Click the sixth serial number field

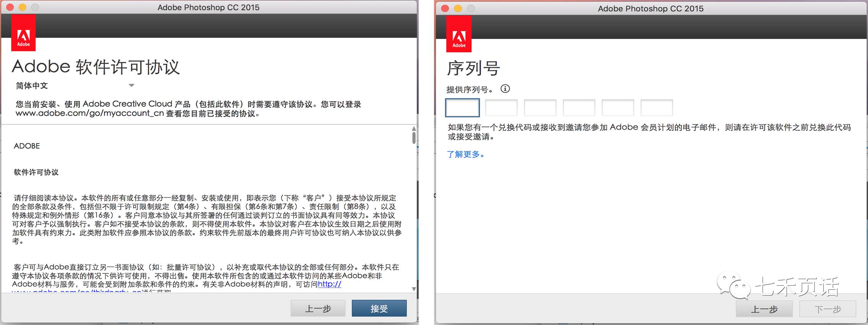pyautogui.click(x=657, y=107)
